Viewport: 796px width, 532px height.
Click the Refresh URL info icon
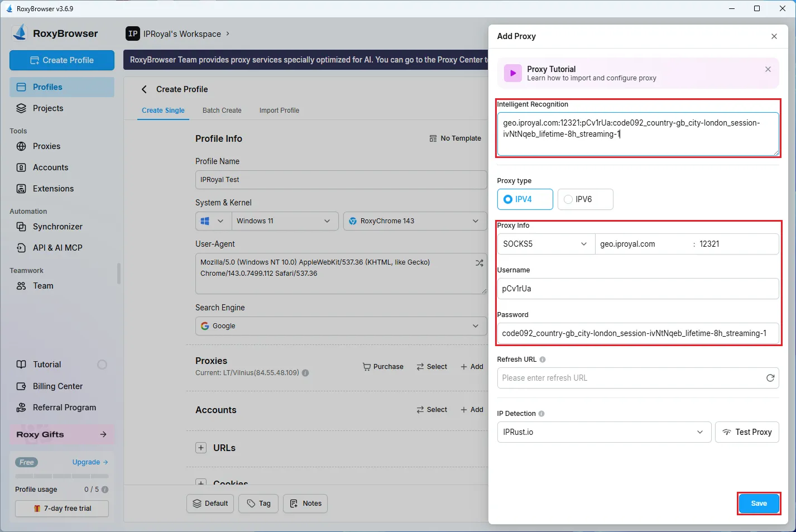(x=543, y=360)
